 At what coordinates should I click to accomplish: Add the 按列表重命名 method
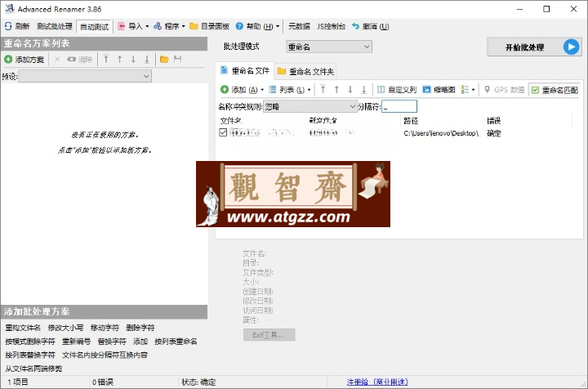176,342
